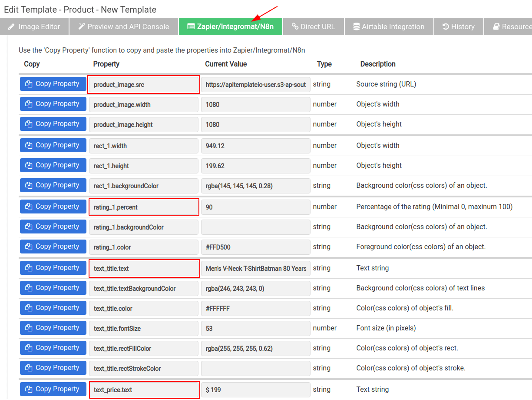This screenshot has width=532, height=400.
Task: Click the text_title.rectFillColor property field
Action: pos(144,349)
